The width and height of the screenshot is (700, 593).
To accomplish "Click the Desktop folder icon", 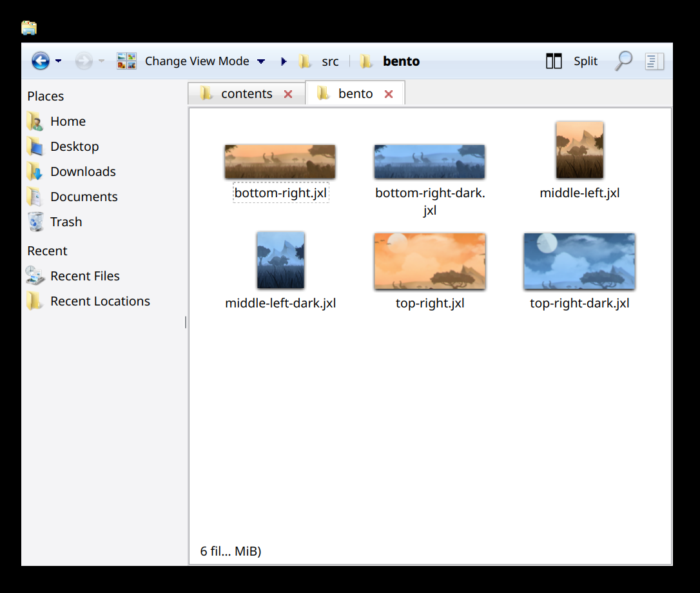I will pos(35,146).
